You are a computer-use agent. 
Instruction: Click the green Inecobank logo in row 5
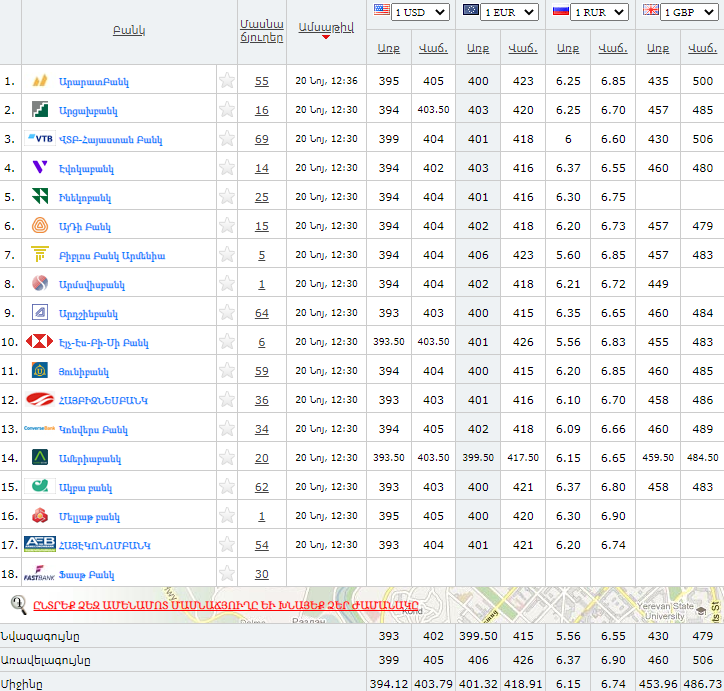click(40, 196)
